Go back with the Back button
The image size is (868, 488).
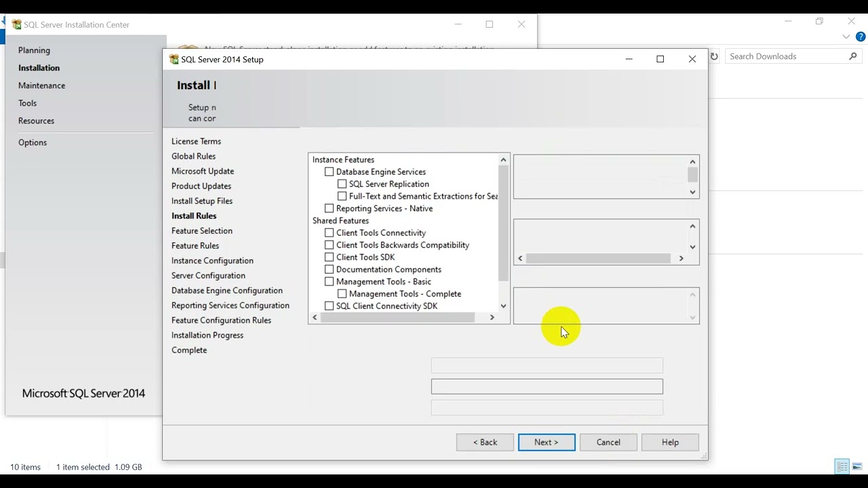(485, 443)
